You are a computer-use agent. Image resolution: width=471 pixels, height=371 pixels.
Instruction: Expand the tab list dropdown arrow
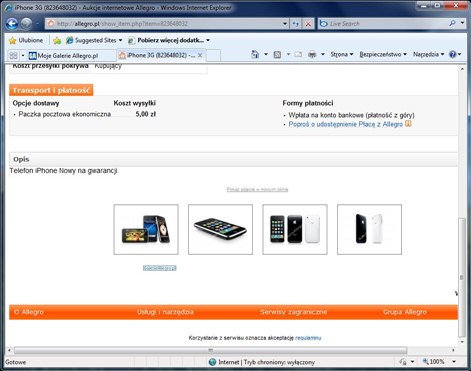pos(23,55)
